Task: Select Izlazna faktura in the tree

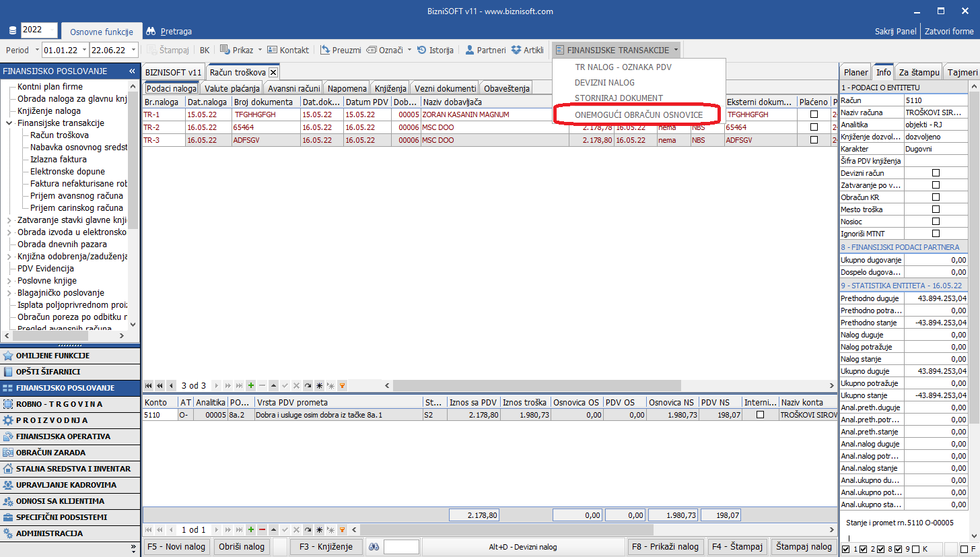Action: pyautogui.click(x=59, y=160)
